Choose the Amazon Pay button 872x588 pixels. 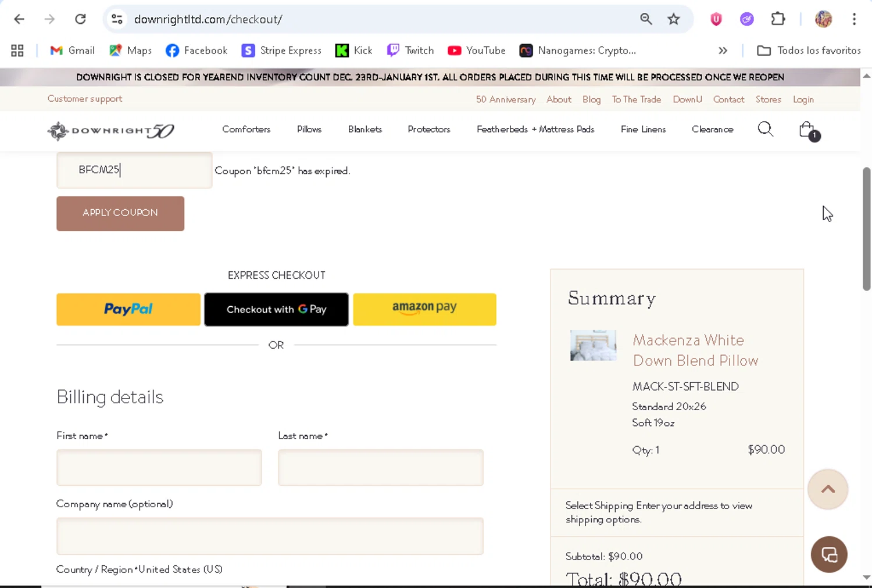[424, 309]
